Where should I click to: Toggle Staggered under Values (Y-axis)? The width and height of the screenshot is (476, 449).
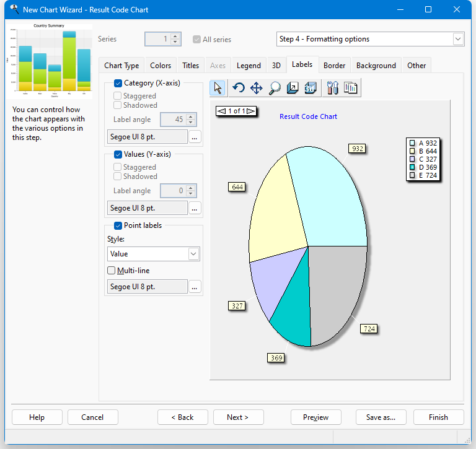118,167
